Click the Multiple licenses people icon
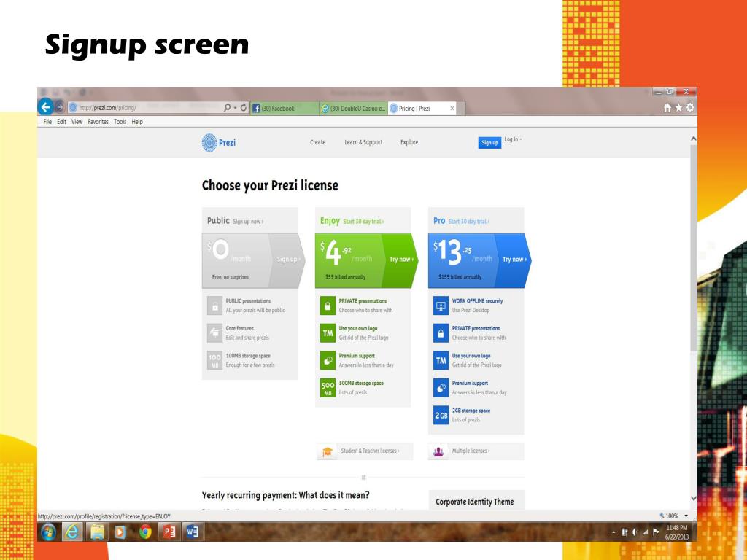 coord(438,451)
